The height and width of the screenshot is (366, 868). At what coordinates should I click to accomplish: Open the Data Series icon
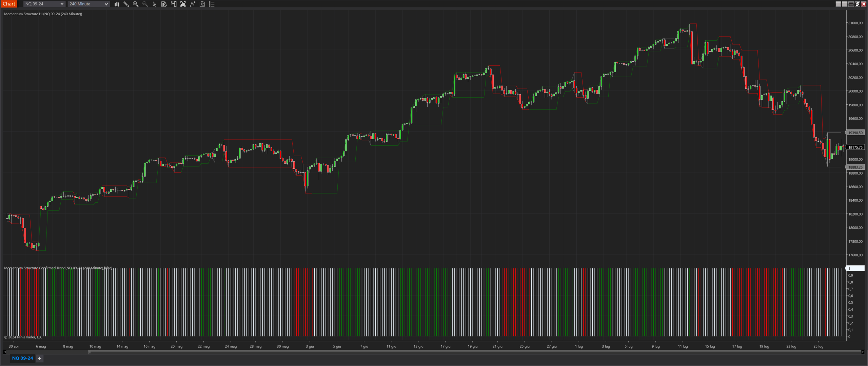point(183,4)
